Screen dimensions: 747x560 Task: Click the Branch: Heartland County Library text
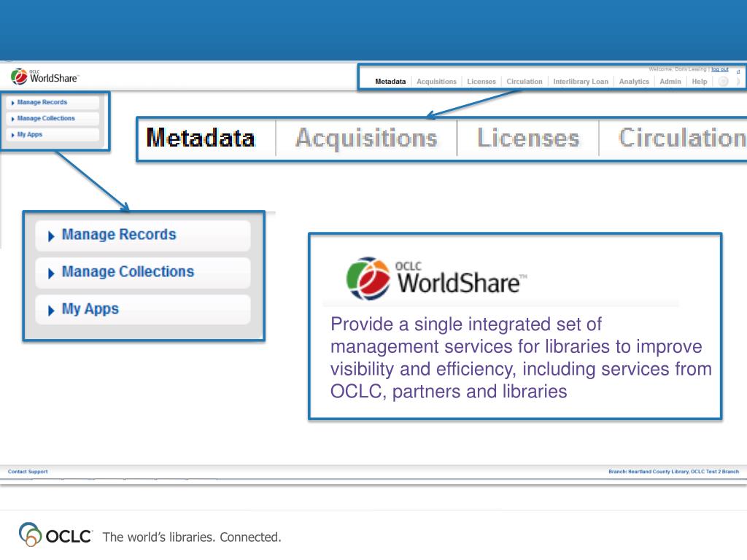point(673,472)
